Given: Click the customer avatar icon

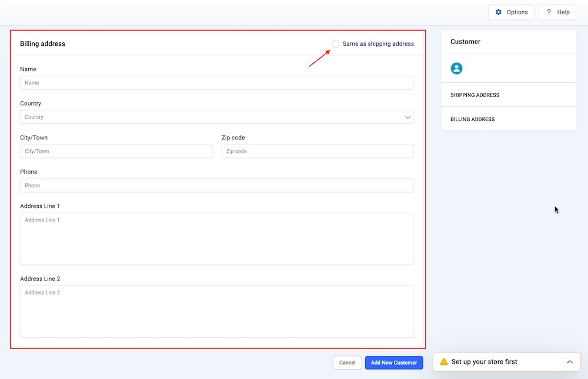Looking at the screenshot, I should click(456, 69).
